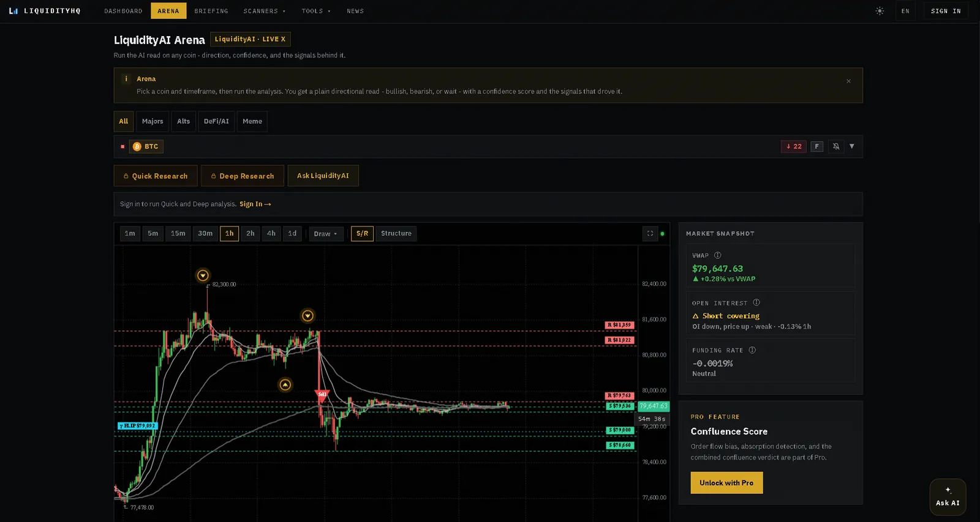The height and width of the screenshot is (522, 980).
Task: Open the EN language selector
Action: (905, 11)
